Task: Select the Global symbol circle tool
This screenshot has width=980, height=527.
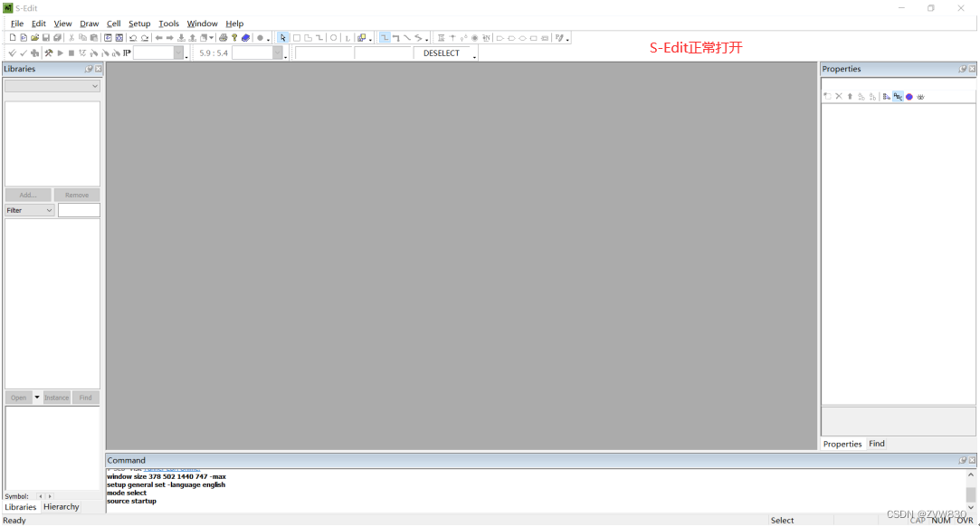Action: (x=474, y=38)
